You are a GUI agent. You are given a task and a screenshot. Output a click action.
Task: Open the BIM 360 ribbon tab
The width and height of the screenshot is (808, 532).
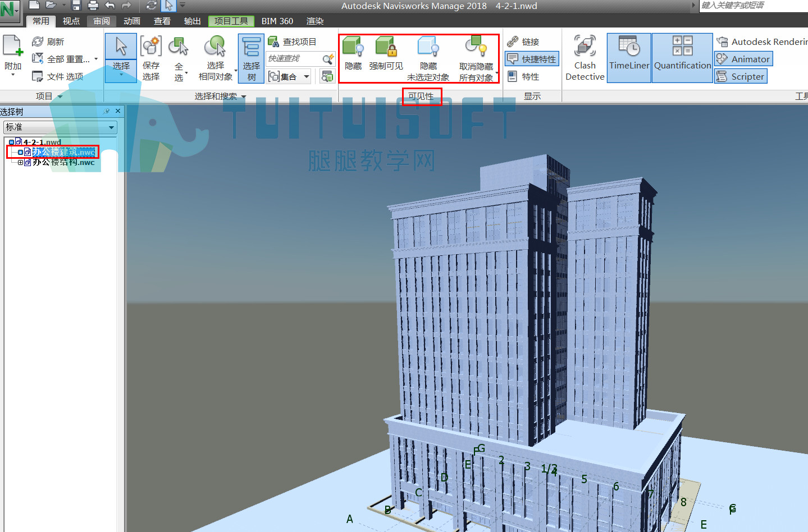click(x=277, y=21)
